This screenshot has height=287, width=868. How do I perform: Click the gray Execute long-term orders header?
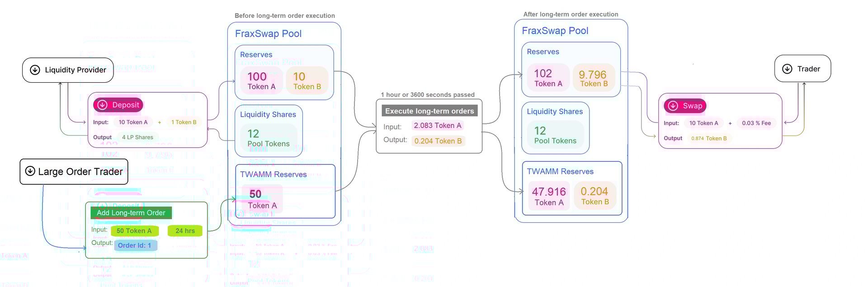429,111
